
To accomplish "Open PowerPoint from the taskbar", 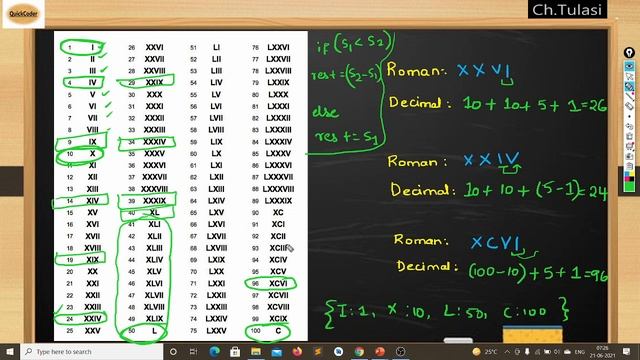I will point(380,351).
